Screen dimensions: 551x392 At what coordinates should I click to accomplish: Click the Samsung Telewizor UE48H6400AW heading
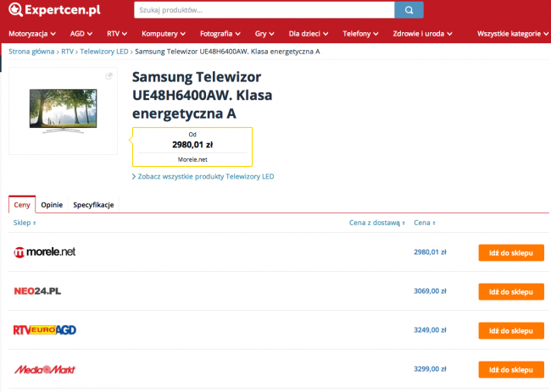tap(202, 95)
